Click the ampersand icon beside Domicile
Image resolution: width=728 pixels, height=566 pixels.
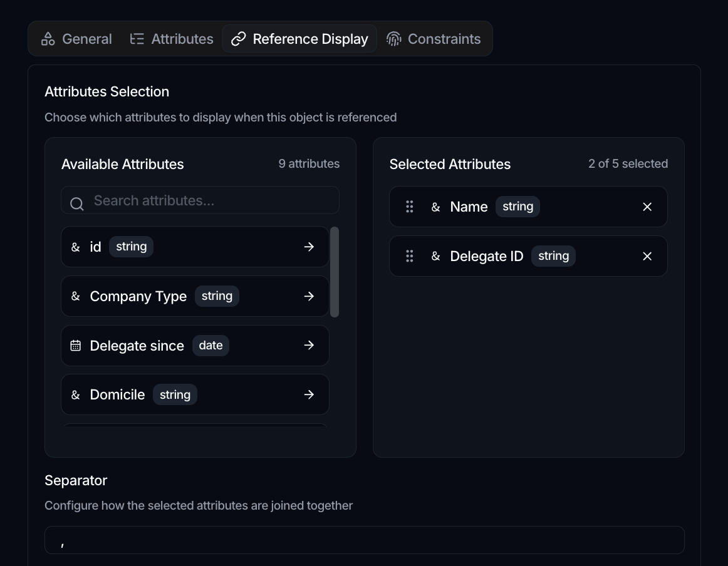76,395
